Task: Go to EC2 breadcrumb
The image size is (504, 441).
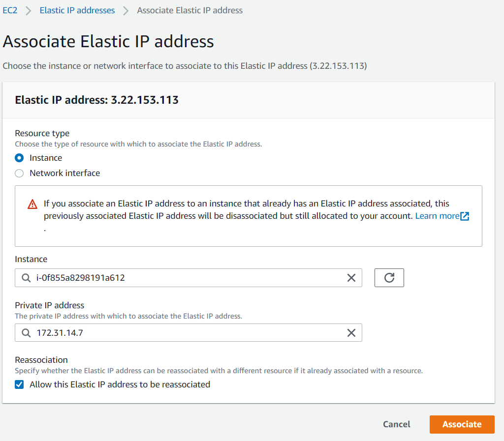Action: click(10, 10)
